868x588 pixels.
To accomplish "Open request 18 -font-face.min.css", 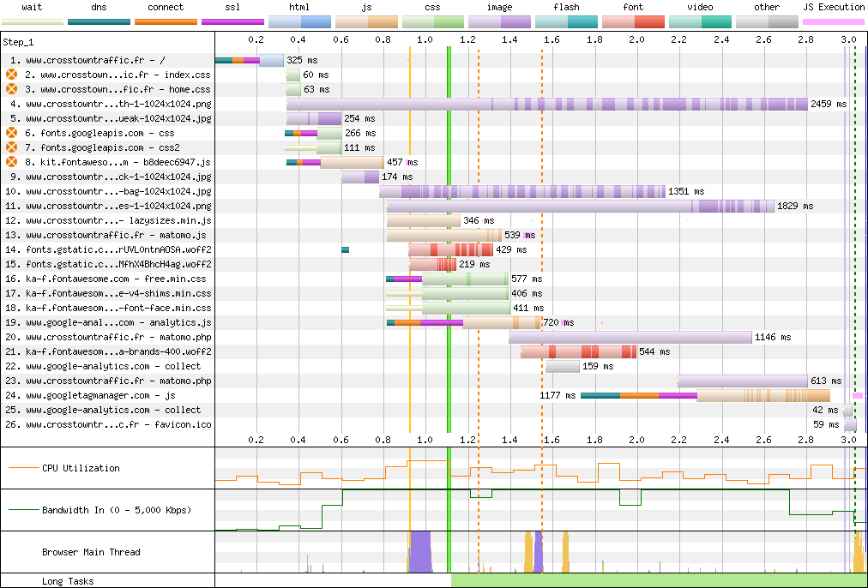I will click(107, 308).
